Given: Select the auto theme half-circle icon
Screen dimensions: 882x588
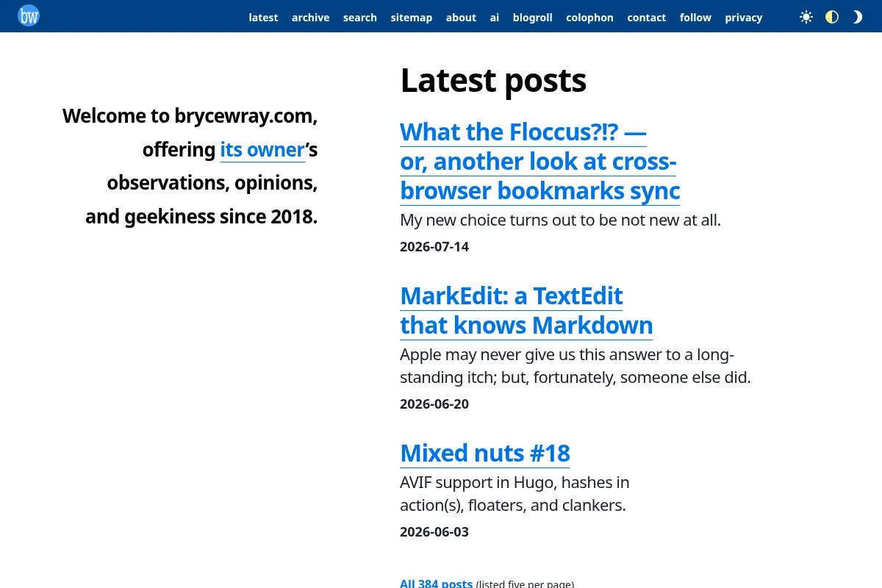Looking at the screenshot, I should tap(832, 17).
